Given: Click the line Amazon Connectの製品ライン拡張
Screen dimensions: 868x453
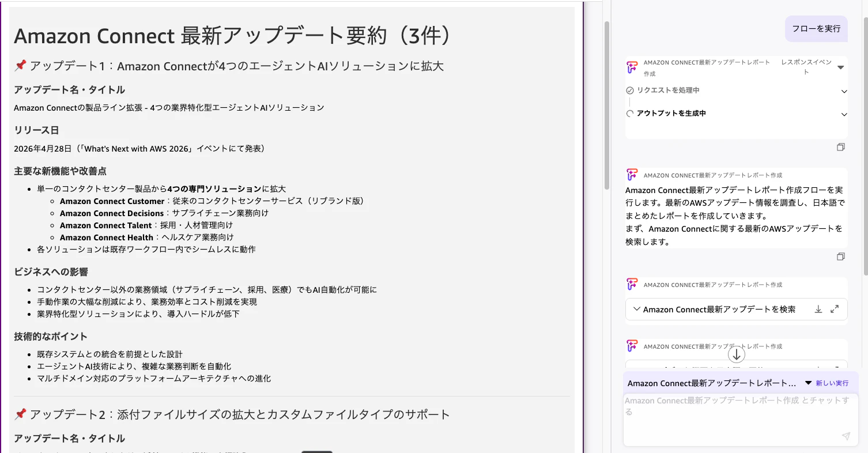Looking at the screenshot, I should pos(169,108).
